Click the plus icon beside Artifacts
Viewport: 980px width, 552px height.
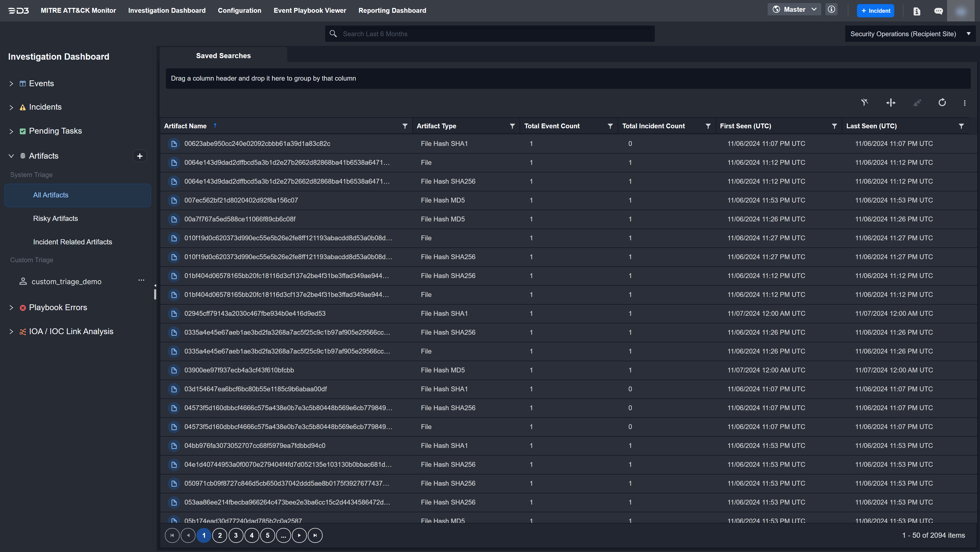click(140, 156)
